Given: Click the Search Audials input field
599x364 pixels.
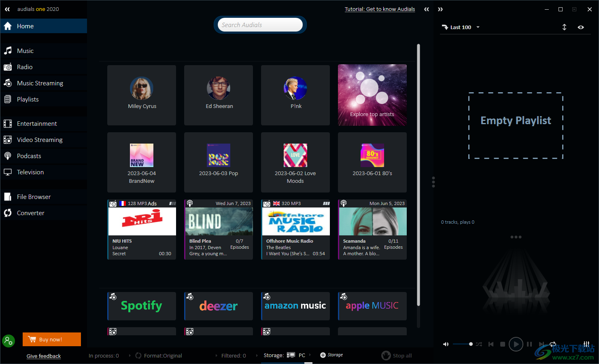Looking at the screenshot, I should [x=260, y=25].
